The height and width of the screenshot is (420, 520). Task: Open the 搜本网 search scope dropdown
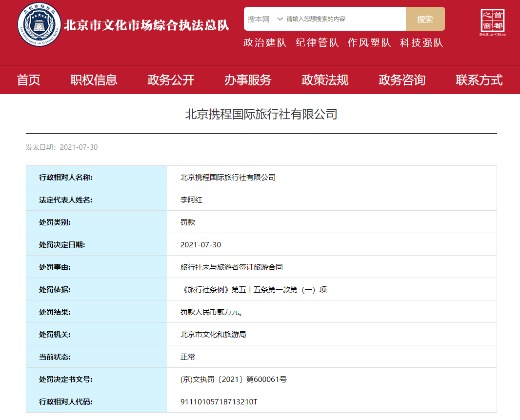pyautogui.click(x=265, y=19)
